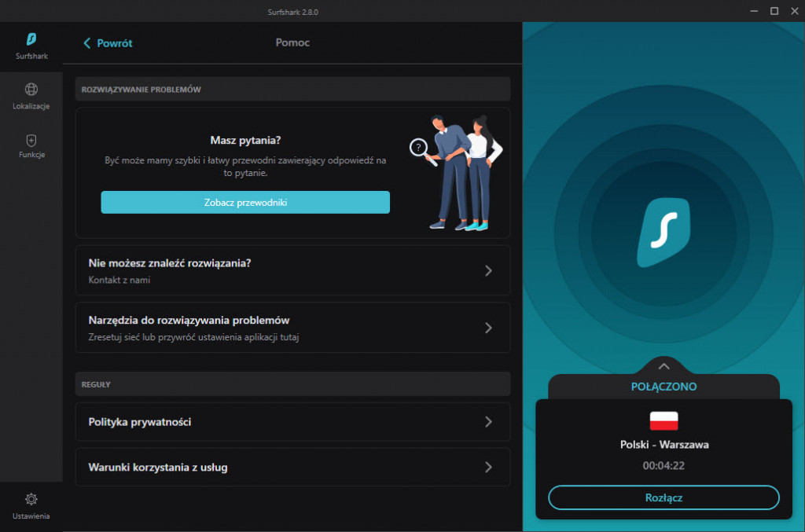The image size is (805, 532).
Task: Click the Pomoc page title
Action: (x=292, y=42)
